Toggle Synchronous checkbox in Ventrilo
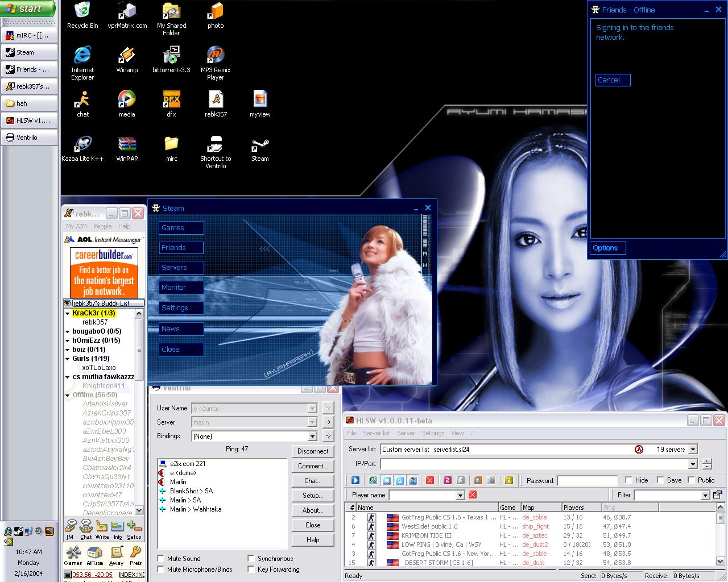Screen dimensions: 728x582 point(251,559)
